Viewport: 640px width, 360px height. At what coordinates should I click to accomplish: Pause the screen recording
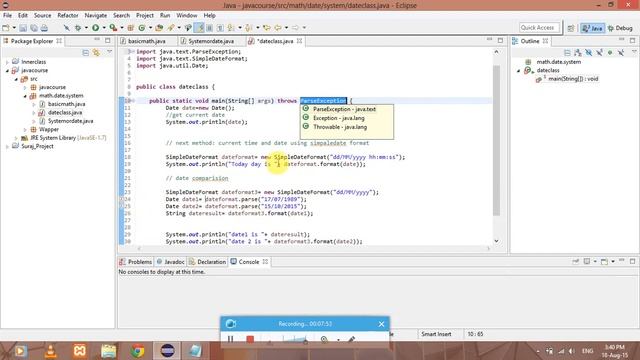[230, 339]
